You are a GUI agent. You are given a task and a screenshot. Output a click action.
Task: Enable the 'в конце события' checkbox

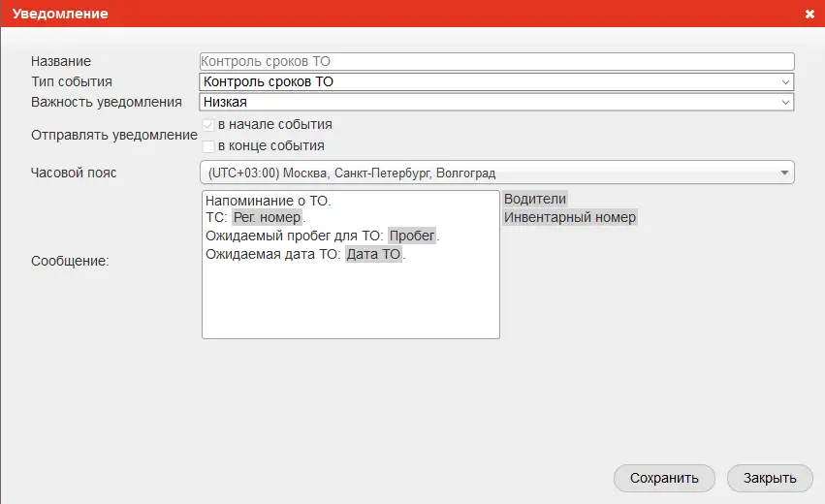[x=208, y=146]
